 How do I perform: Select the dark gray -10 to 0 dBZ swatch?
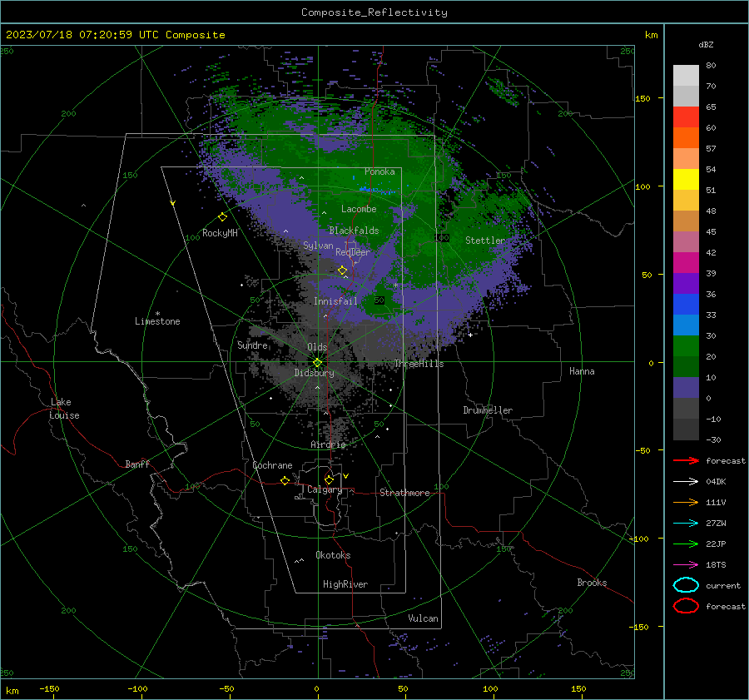pyautogui.click(x=686, y=408)
